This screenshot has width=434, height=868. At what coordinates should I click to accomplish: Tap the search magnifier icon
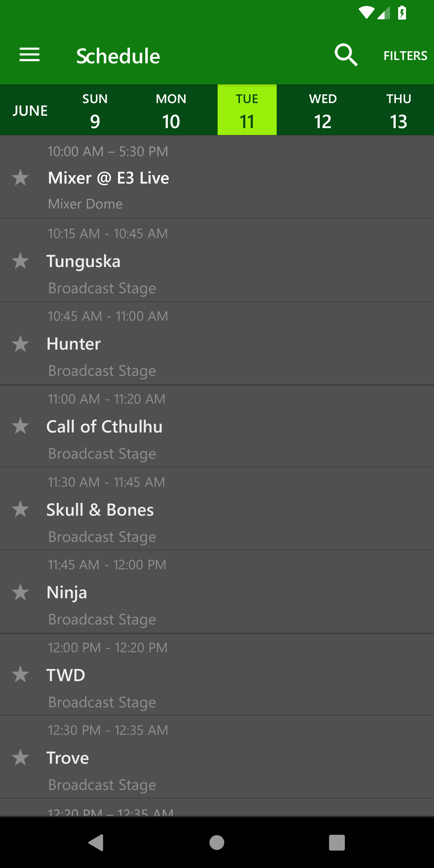pyautogui.click(x=346, y=55)
